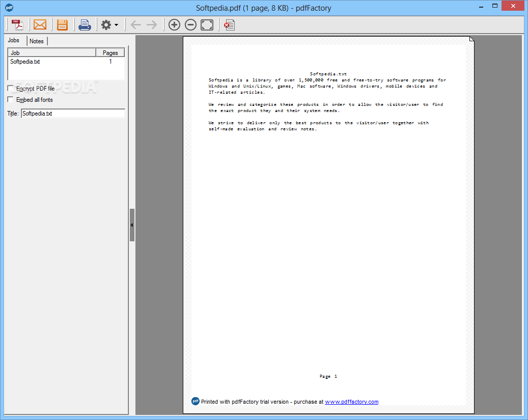Click the pdfFactory app icon in title bar
The height and width of the screenshot is (420, 528).
point(9,8)
